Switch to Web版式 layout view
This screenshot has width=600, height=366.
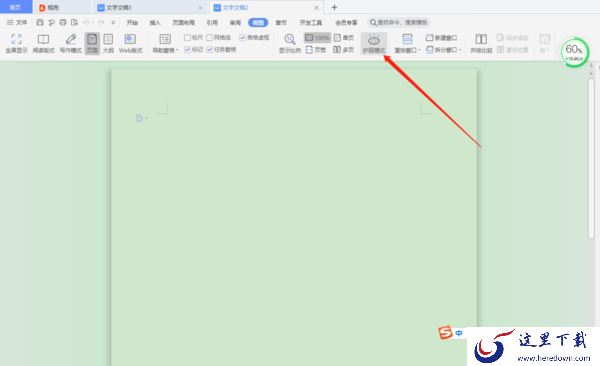click(130, 43)
